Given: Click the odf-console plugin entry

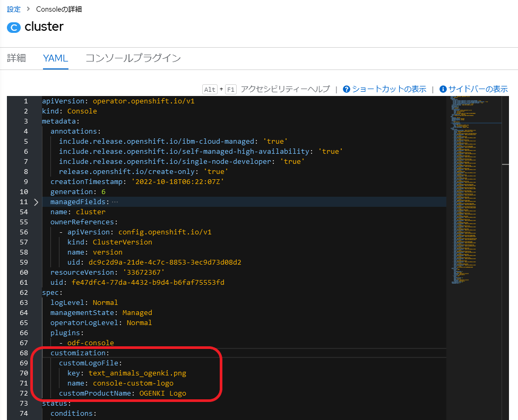Looking at the screenshot, I should click(91, 343).
